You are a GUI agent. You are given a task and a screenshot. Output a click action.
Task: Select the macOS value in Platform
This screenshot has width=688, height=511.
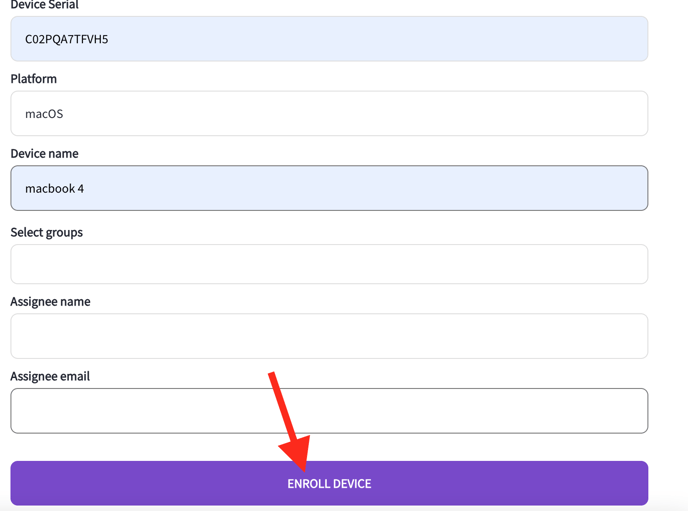coord(44,114)
